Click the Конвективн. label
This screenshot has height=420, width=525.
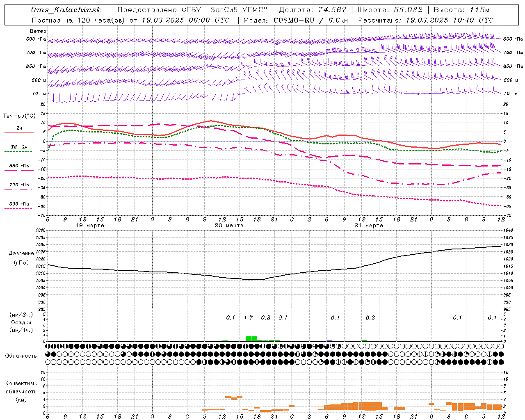(x=21, y=383)
